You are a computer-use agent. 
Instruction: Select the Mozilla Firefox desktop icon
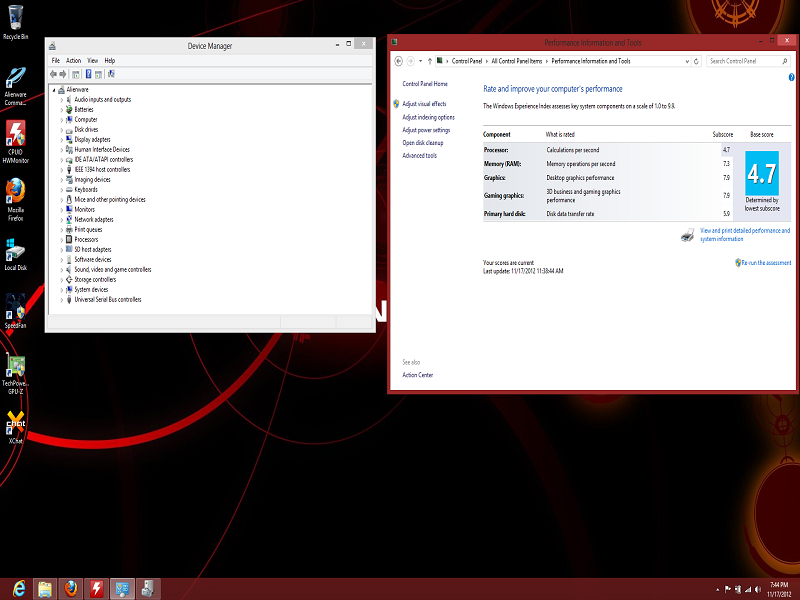coord(15,199)
